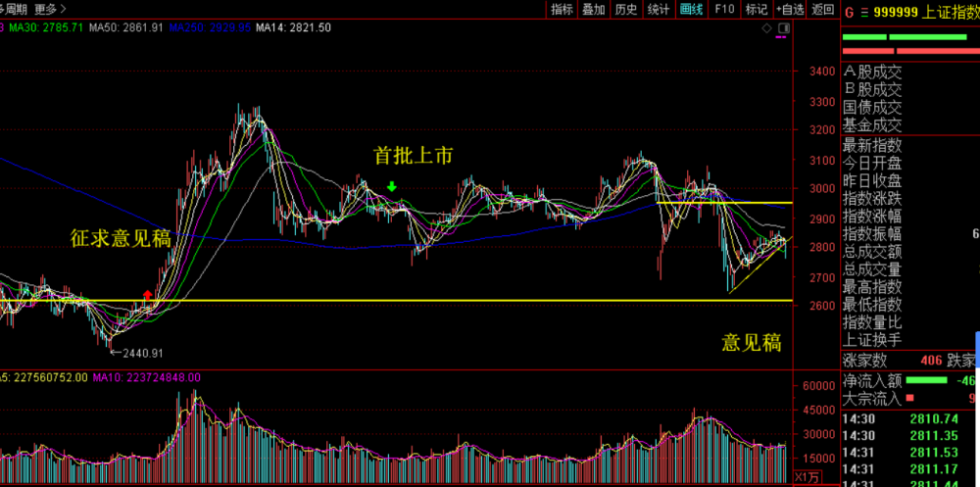980x487 pixels.
Task: Click the MA30: 2785.71 indicator label
Action: (x=44, y=27)
